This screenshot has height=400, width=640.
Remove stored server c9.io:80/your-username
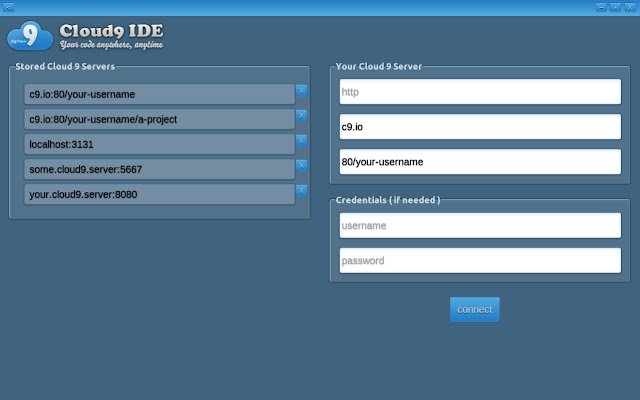tap(301, 91)
